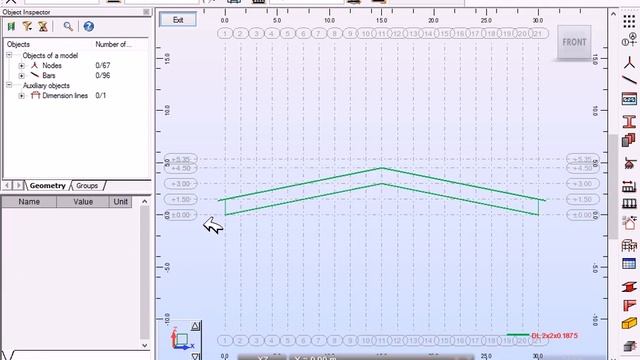Click the left +1.50 level label
This screenshot has width=640, height=360.
pyautogui.click(x=180, y=199)
